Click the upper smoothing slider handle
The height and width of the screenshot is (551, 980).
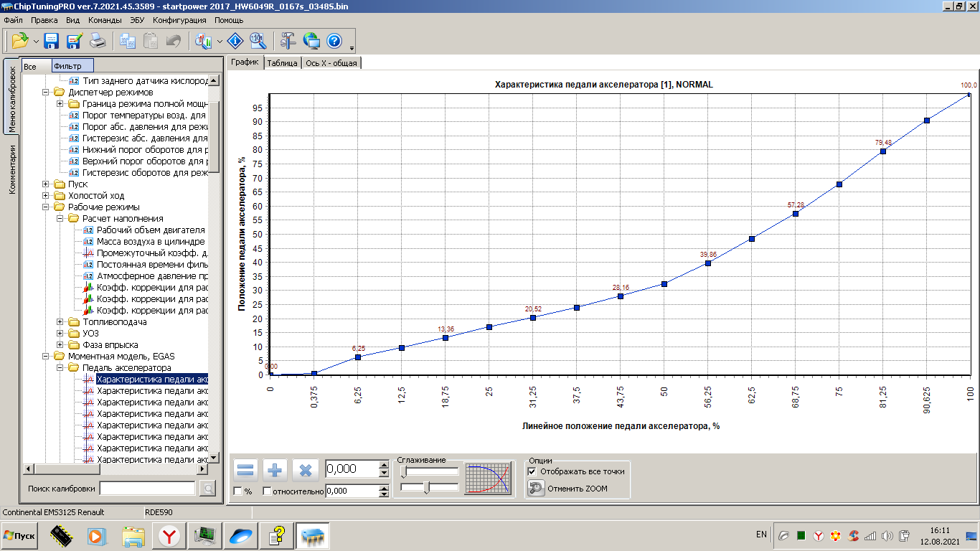click(x=404, y=471)
